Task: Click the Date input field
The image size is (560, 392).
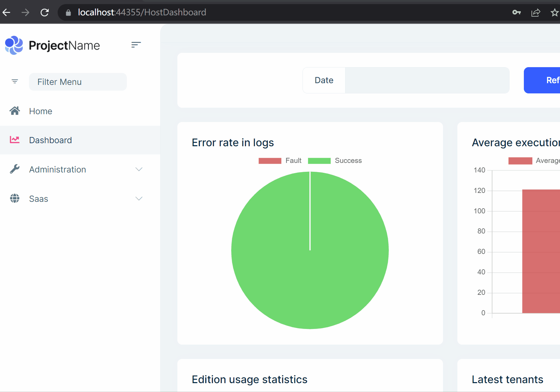Action: click(x=427, y=80)
